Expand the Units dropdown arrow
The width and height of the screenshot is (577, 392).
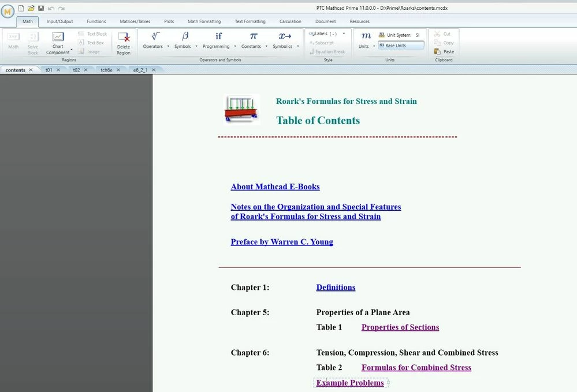coord(374,46)
